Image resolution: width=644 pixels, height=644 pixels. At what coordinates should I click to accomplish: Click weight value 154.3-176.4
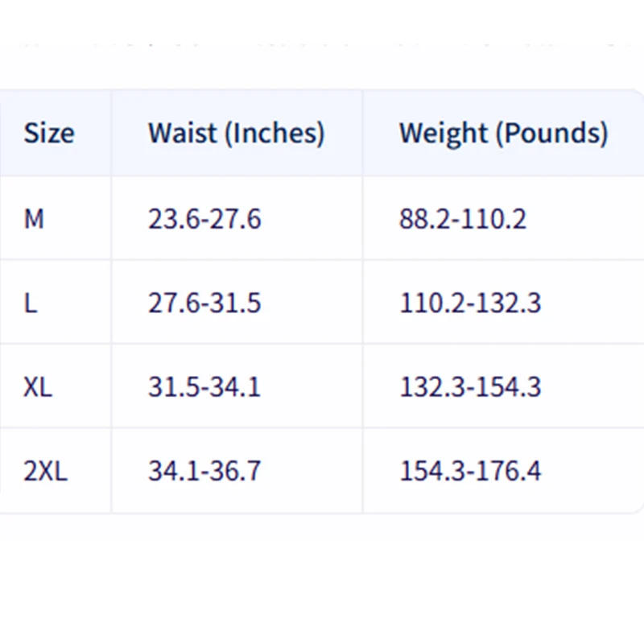click(x=470, y=471)
